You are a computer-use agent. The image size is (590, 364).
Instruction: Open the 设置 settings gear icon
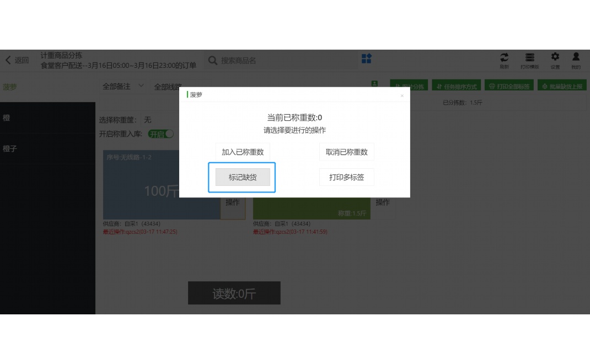point(555,60)
